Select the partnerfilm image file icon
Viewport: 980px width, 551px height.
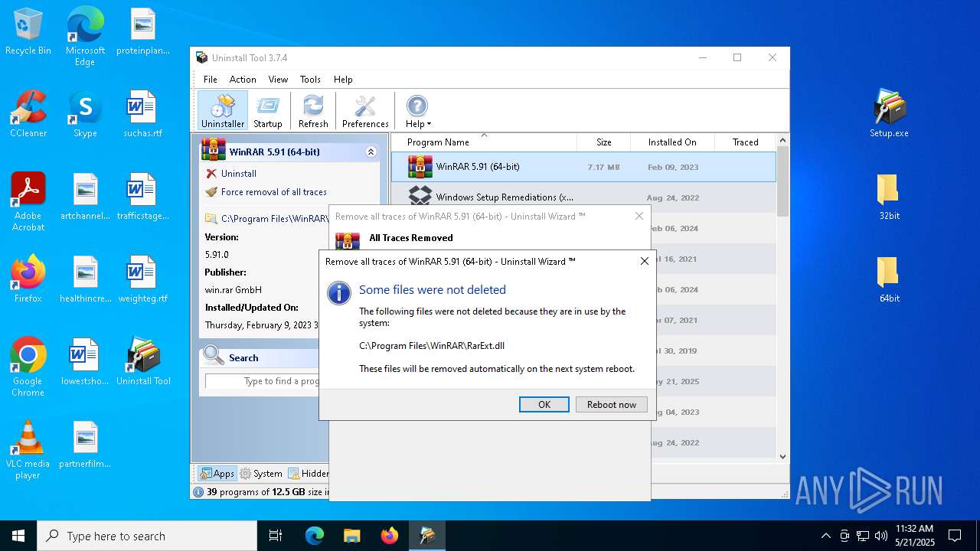[x=85, y=445]
